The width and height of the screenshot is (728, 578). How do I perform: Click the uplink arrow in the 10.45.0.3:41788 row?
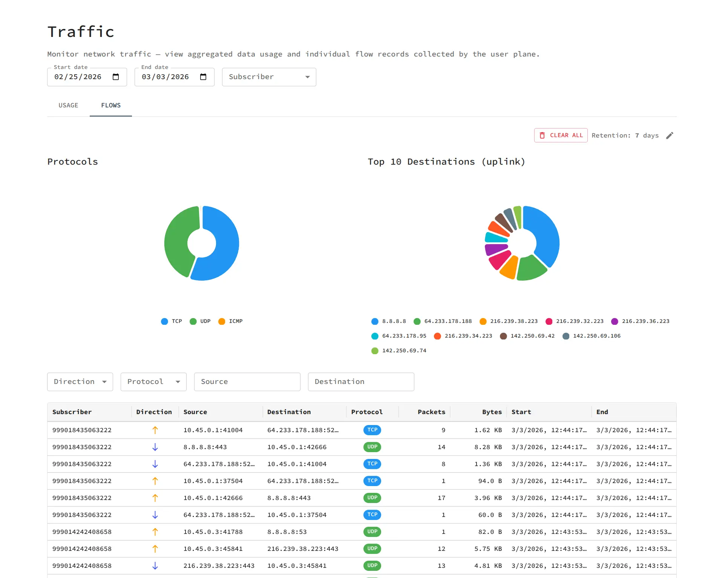tap(155, 532)
